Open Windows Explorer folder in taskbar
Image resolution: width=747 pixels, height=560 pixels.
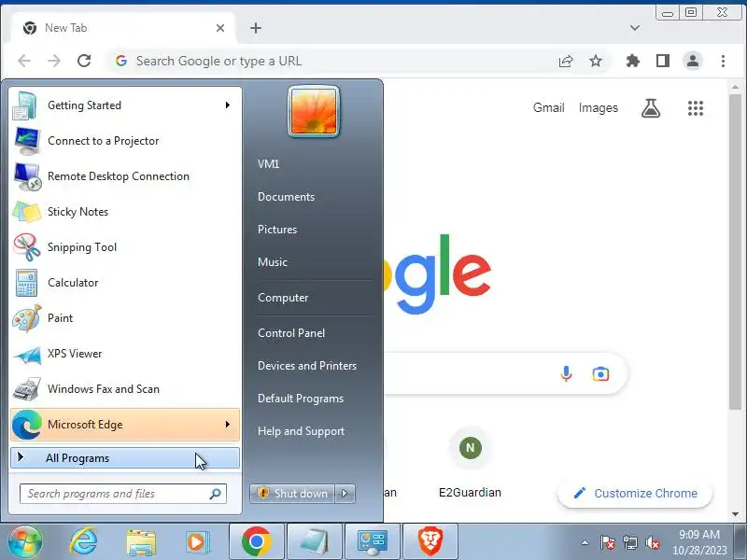pos(141,542)
